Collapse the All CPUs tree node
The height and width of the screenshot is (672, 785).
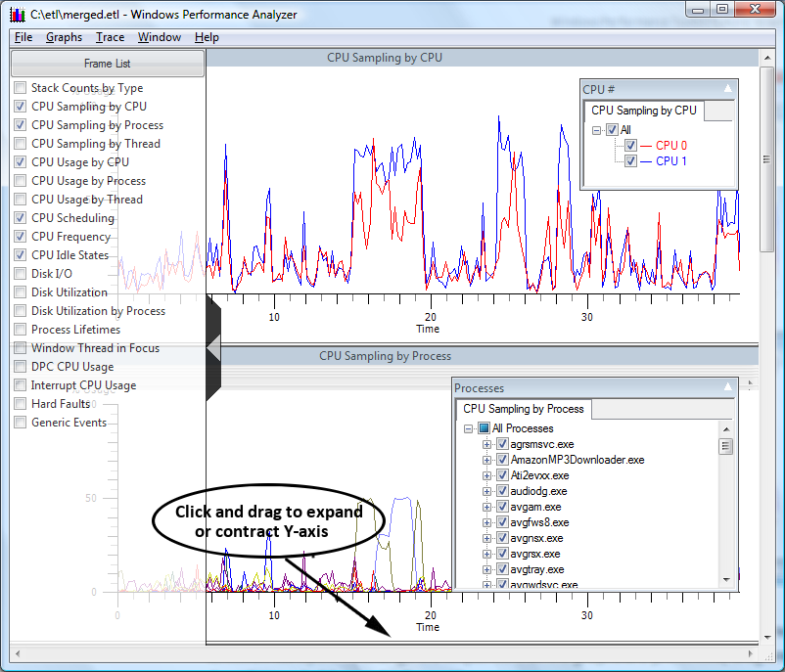[596, 131]
